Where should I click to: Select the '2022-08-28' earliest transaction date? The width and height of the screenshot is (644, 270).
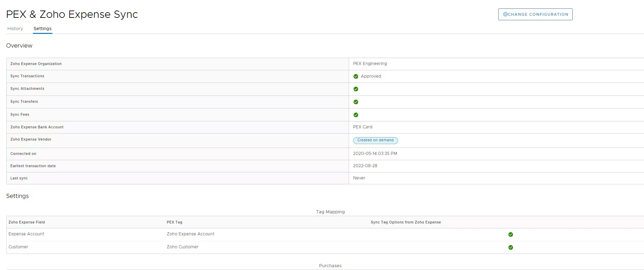[x=365, y=166]
